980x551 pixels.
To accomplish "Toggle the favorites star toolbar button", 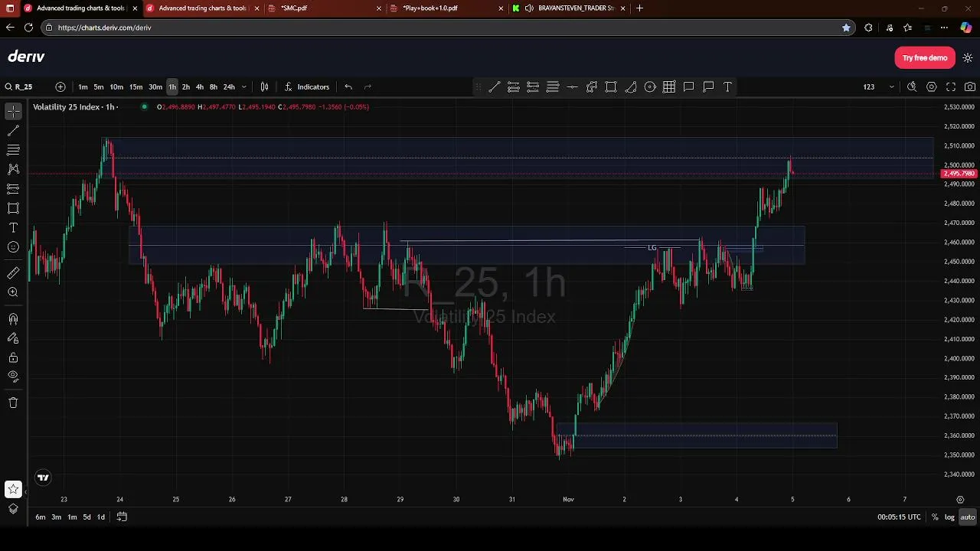I will (13, 489).
